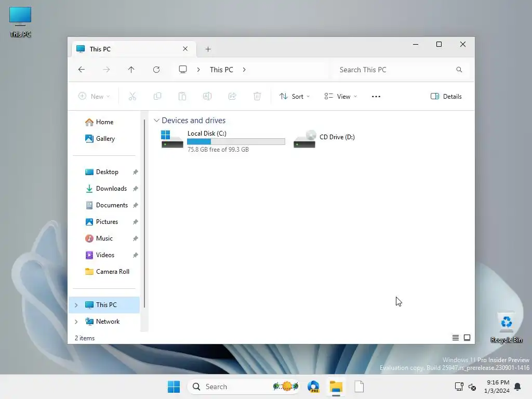Toggle the Details pane
The height and width of the screenshot is (399, 532).
446,96
